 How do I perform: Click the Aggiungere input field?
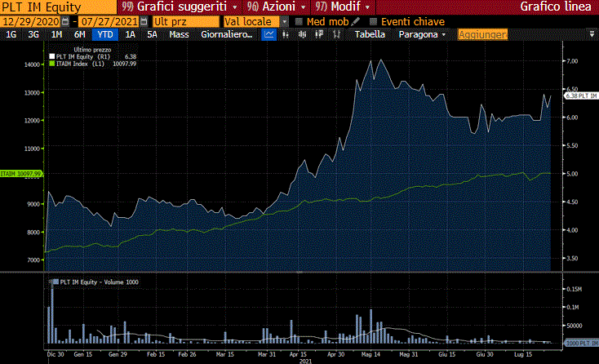click(x=483, y=34)
